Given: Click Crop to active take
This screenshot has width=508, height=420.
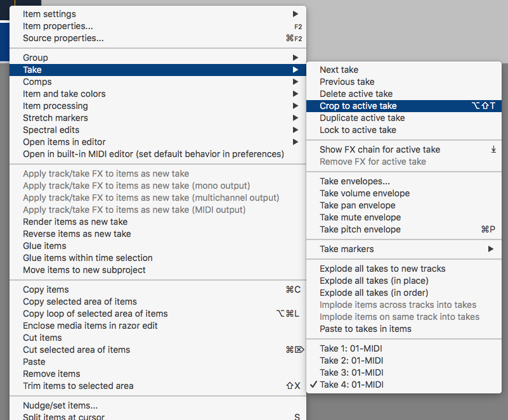Looking at the screenshot, I should click(x=358, y=106).
